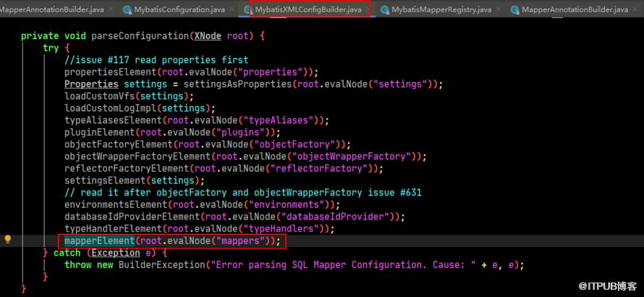Viewport: 644px width, 297px height.
Task: Click the MybatisMapperRegistry.java tab's class file icon
Action: click(x=384, y=9)
